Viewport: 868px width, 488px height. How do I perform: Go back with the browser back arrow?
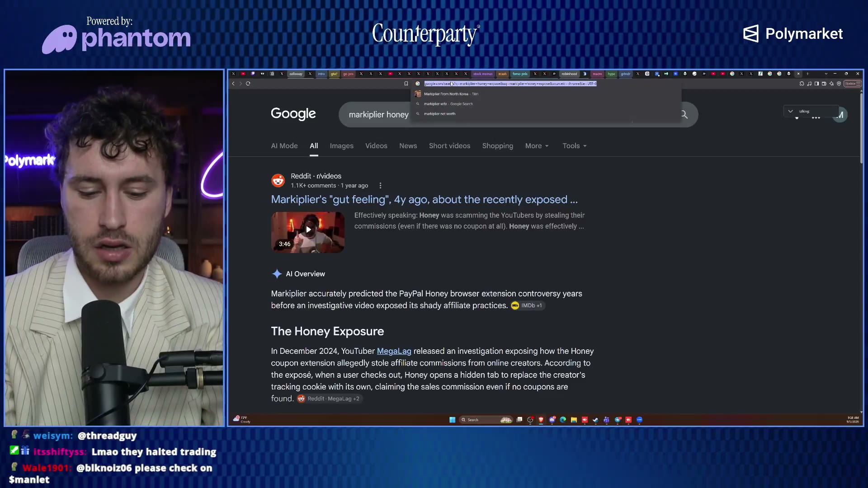tap(233, 84)
